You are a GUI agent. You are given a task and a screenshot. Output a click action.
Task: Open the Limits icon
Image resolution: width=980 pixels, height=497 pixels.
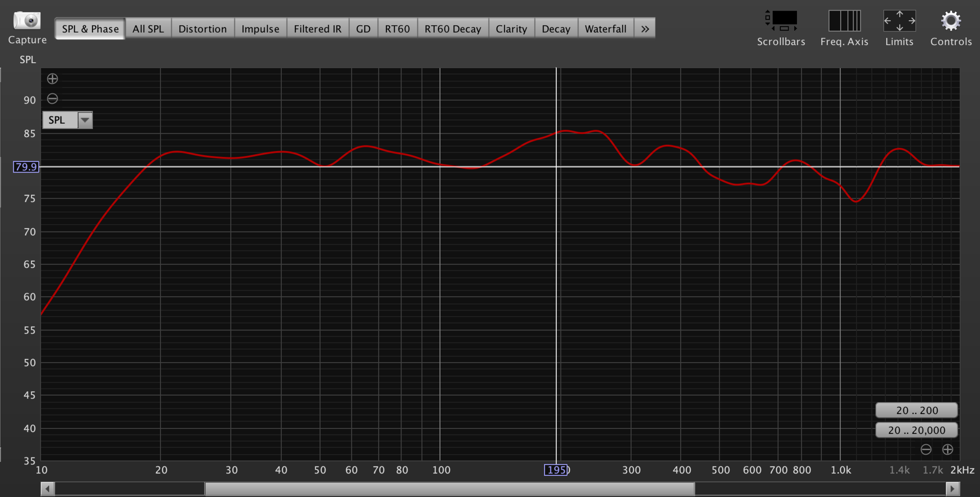[899, 21]
